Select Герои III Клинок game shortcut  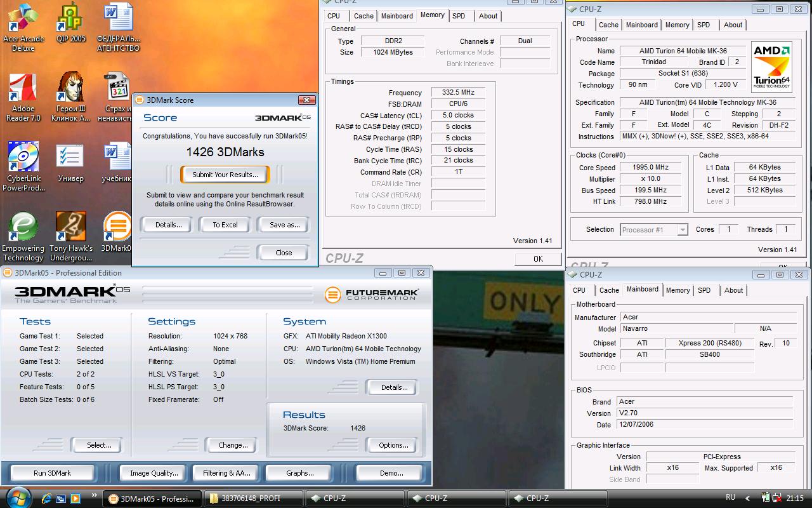tap(70, 97)
